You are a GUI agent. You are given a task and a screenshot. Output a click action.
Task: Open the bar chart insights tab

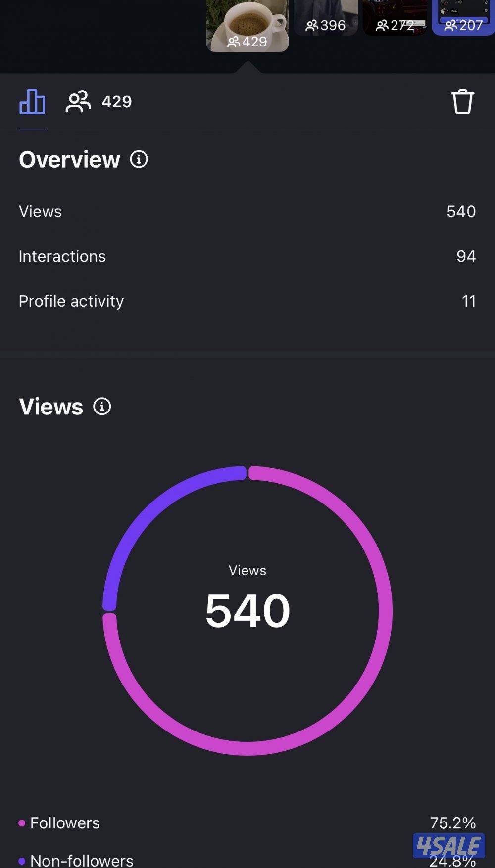click(32, 102)
